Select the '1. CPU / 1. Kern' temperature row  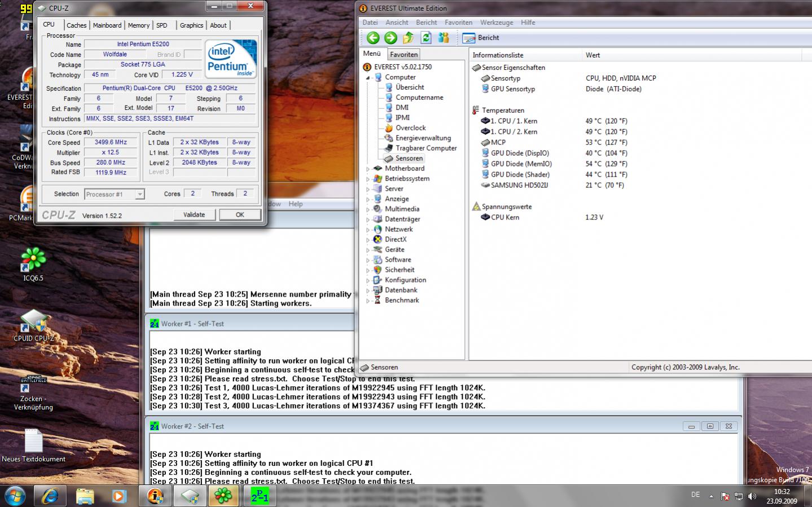pyautogui.click(x=513, y=121)
